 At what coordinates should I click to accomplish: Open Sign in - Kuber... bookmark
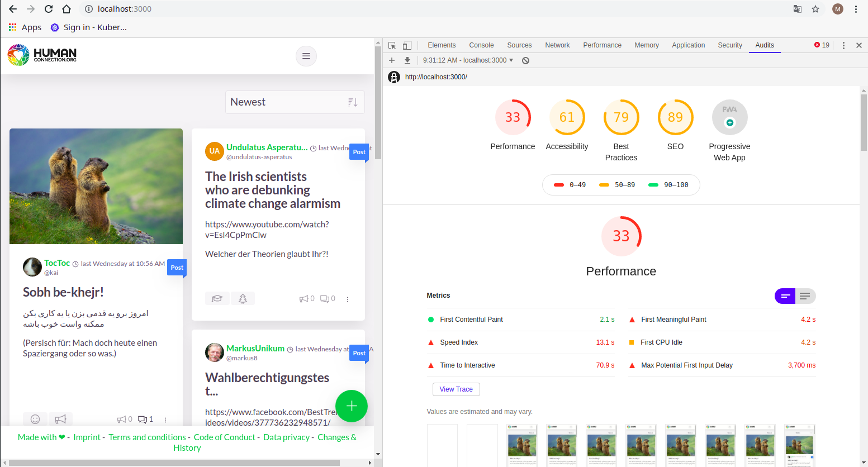(89, 27)
